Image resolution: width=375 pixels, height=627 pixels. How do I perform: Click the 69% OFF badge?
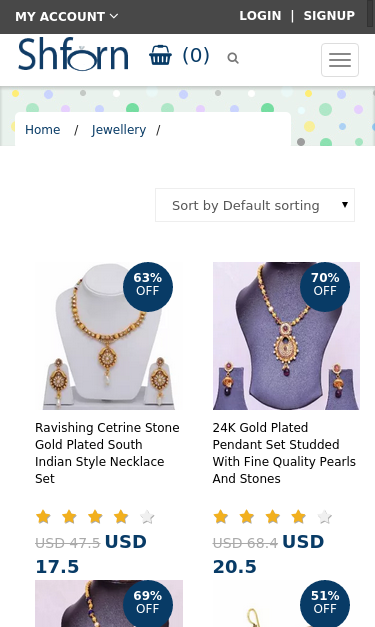[x=148, y=603]
